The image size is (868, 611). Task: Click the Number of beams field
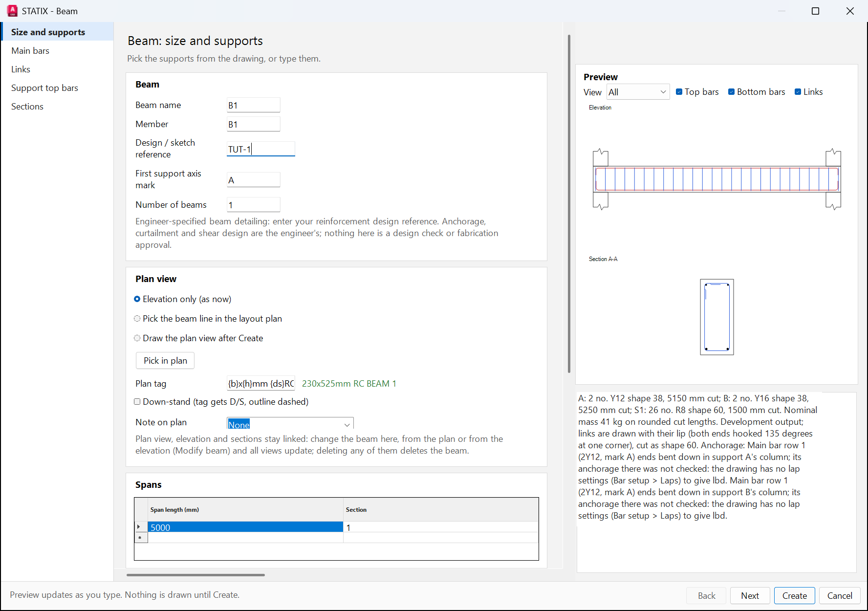(254, 205)
